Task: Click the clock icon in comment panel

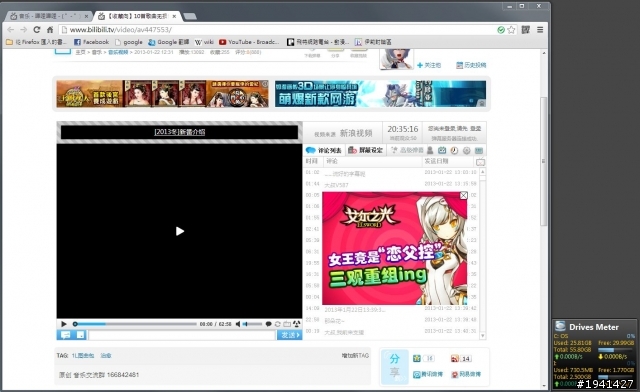Action: [454, 150]
